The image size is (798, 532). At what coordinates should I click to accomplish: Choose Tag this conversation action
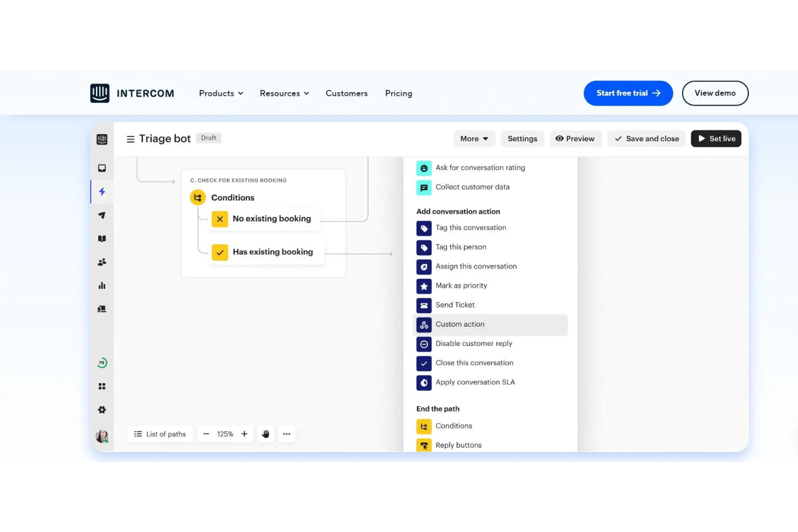pyautogui.click(x=471, y=227)
